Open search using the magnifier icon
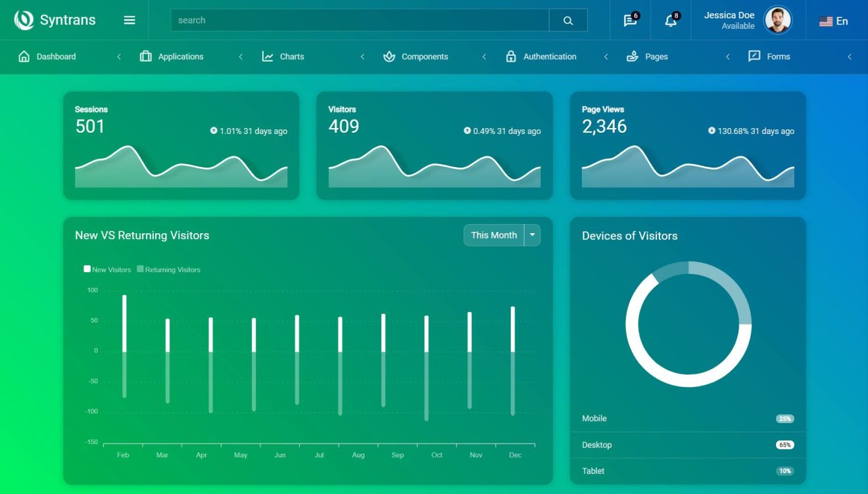This screenshot has width=868, height=494. (x=567, y=20)
